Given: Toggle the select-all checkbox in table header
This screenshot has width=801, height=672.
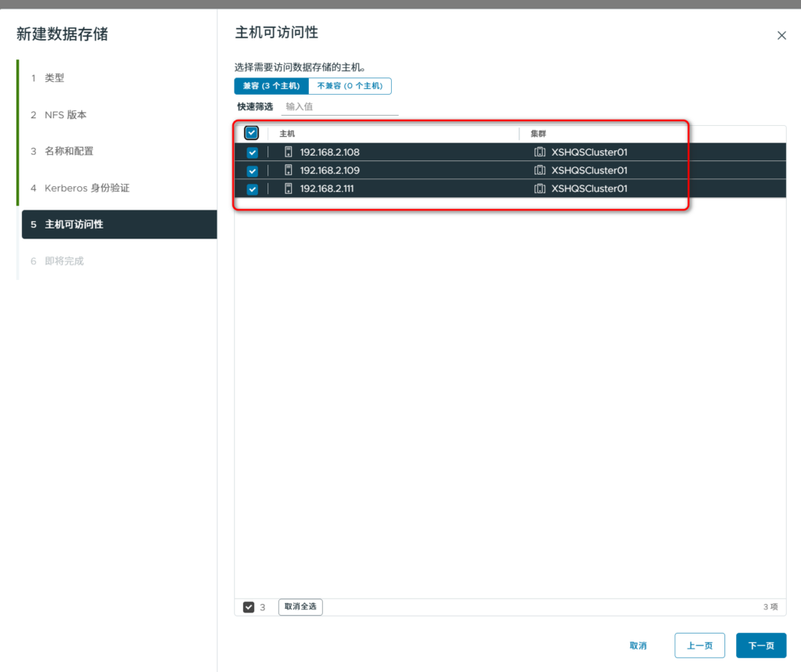Looking at the screenshot, I should tap(252, 133).
